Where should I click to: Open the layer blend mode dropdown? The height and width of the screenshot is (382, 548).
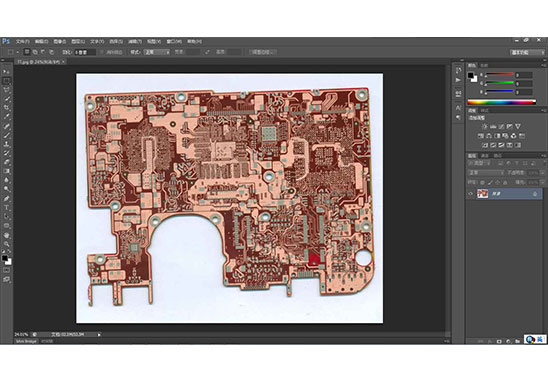coord(486,173)
